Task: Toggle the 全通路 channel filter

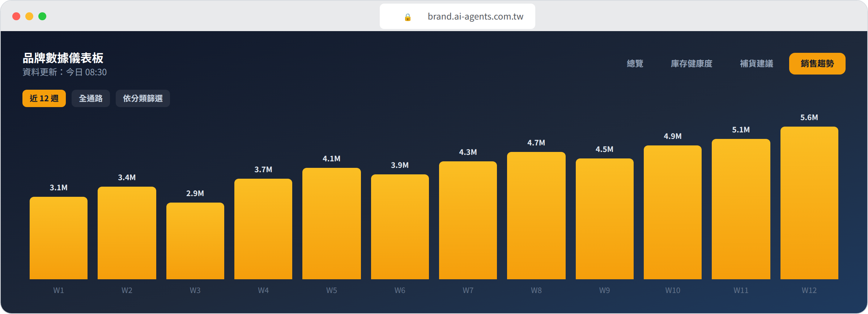Action: coord(91,98)
